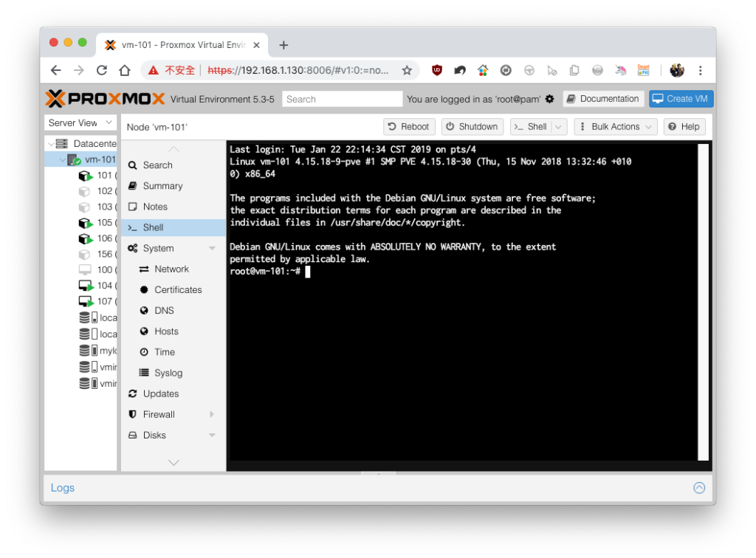756x558 pixels.
Task: Select virtual machine 104 in the tree
Action: click(98, 286)
